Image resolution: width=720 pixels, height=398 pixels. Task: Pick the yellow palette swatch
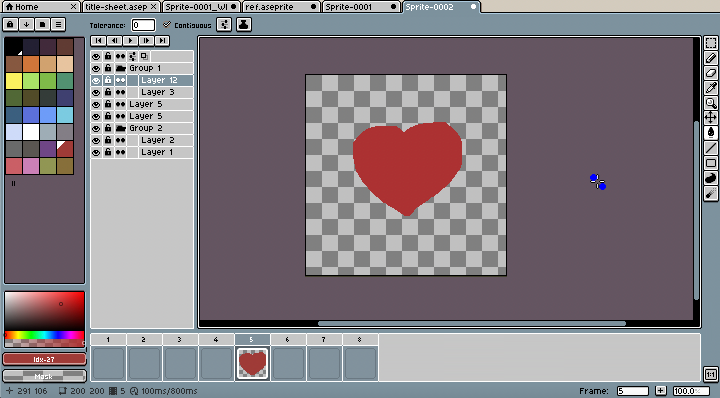pos(14,81)
